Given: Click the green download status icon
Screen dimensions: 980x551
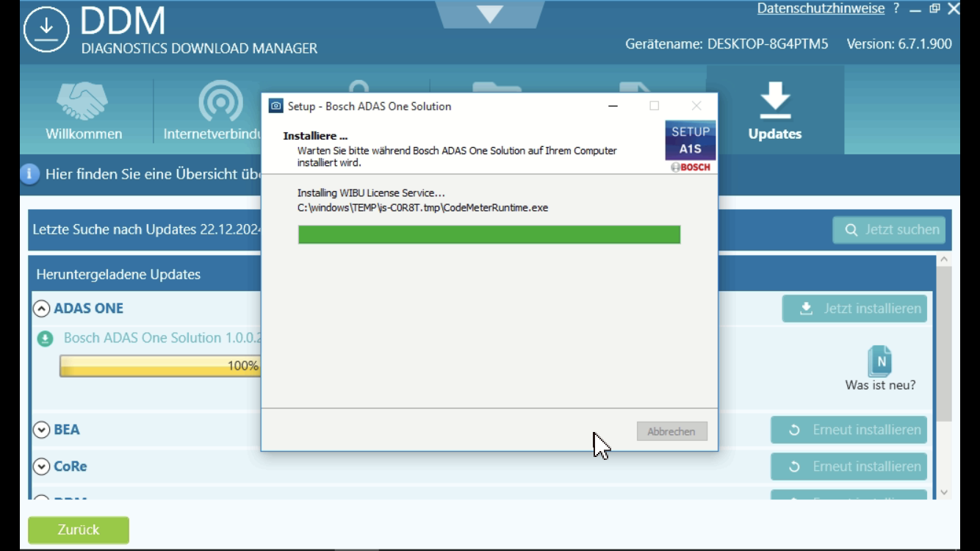Looking at the screenshot, I should [x=46, y=339].
